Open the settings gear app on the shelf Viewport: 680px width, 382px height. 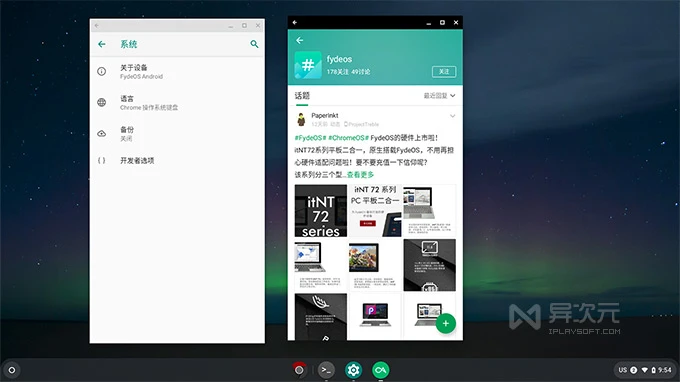tap(353, 370)
